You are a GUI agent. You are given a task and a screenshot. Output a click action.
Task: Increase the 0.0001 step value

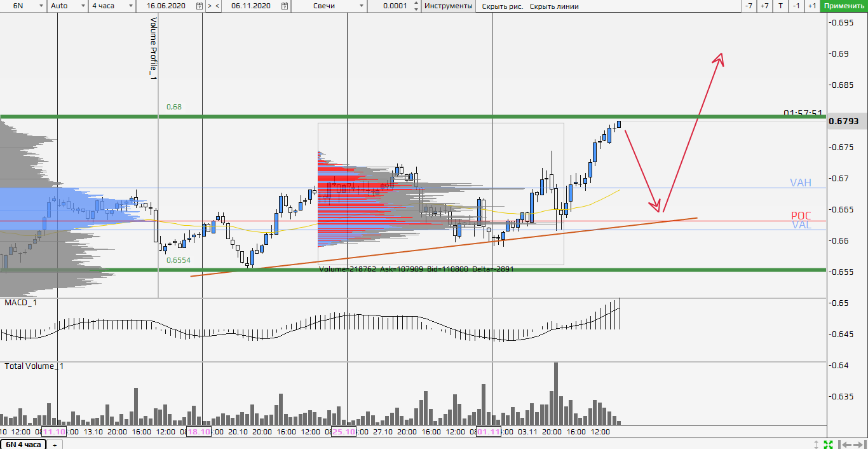416,3
